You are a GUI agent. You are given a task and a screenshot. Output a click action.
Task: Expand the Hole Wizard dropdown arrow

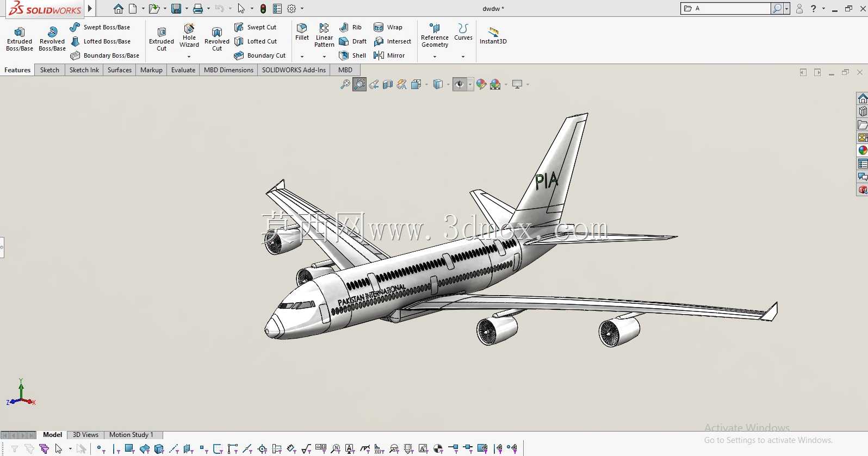[189, 57]
